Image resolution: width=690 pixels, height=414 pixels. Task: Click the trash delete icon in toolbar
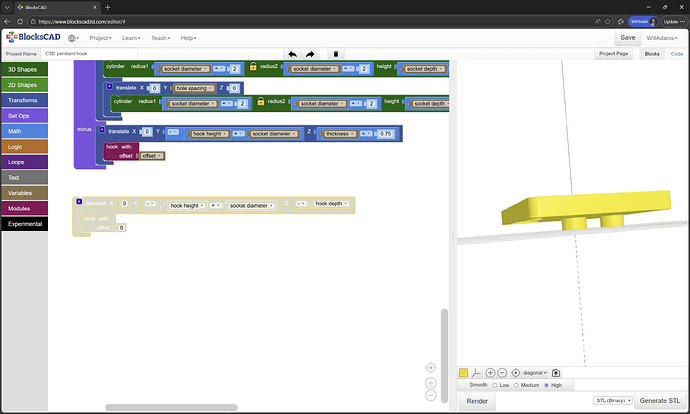pos(336,54)
